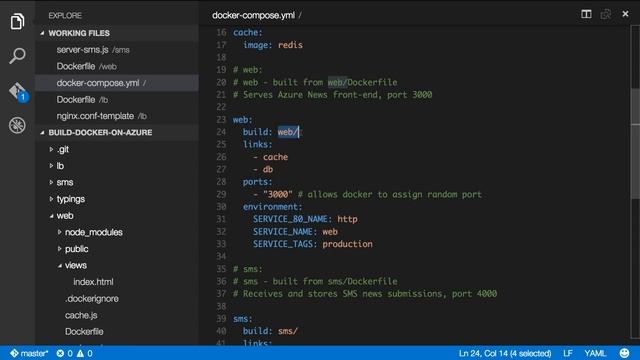Image resolution: width=640 pixels, height=360 pixels.
Task: Open the .dockerignore file
Action: (92, 299)
